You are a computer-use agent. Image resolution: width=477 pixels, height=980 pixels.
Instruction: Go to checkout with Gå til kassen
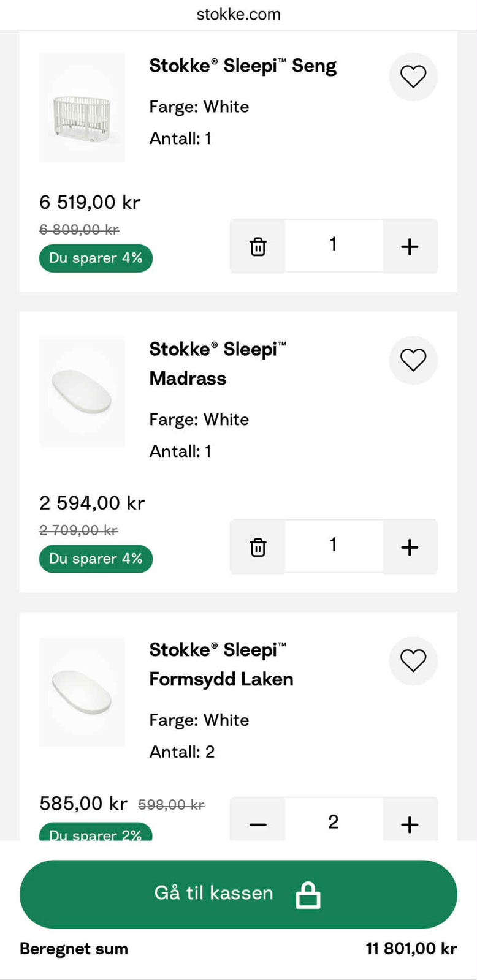click(238, 894)
